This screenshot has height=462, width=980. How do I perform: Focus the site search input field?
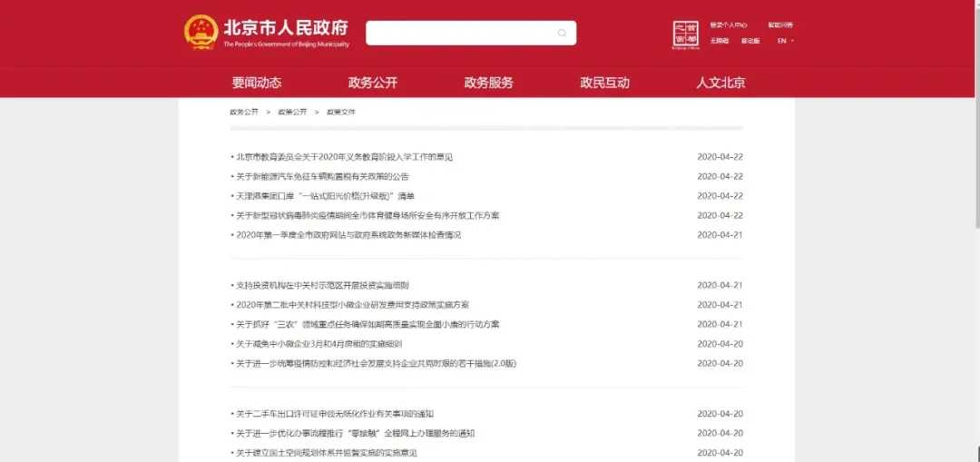471,34
